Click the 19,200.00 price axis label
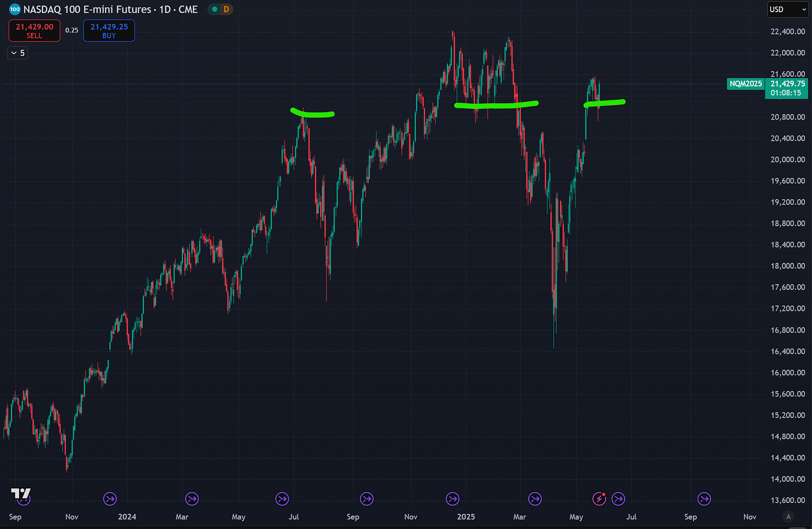Image resolution: width=812 pixels, height=529 pixels. click(787, 202)
